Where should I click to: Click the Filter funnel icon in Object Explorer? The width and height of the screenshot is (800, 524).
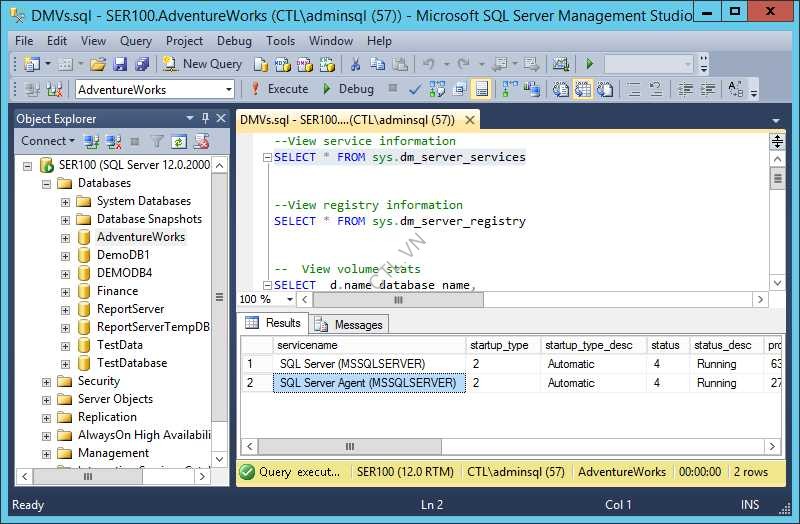tap(157, 141)
